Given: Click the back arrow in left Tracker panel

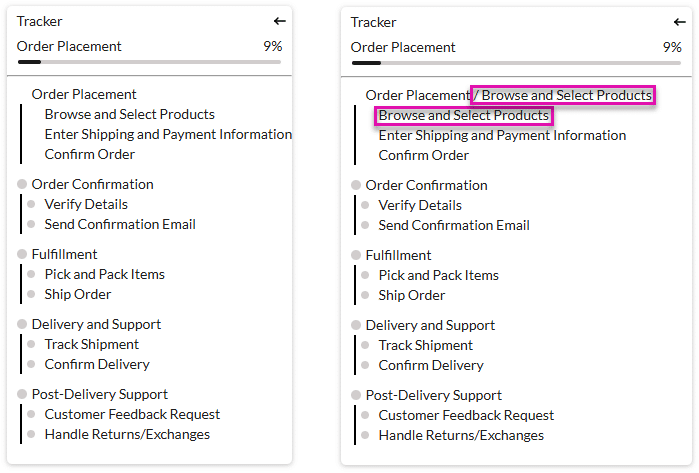Looking at the screenshot, I should (x=280, y=21).
